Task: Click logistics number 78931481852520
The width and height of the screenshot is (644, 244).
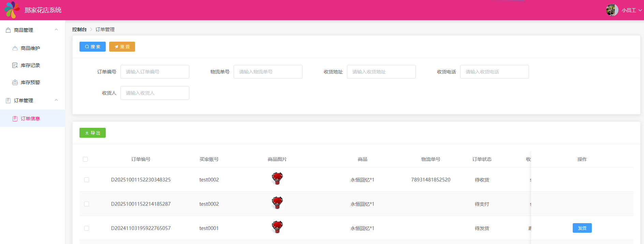Action: click(431, 180)
